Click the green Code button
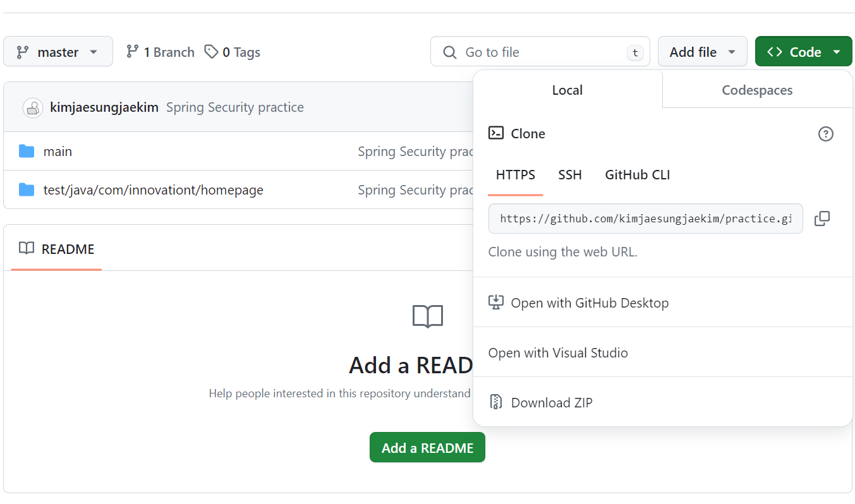Image resolution: width=855 pixels, height=504 pixels. (804, 52)
